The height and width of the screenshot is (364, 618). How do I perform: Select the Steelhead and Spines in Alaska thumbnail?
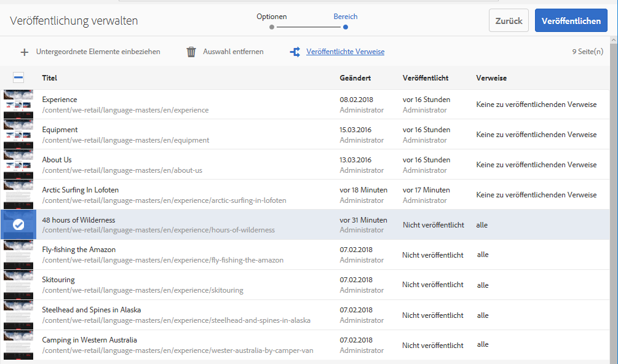[x=18, y=315]
